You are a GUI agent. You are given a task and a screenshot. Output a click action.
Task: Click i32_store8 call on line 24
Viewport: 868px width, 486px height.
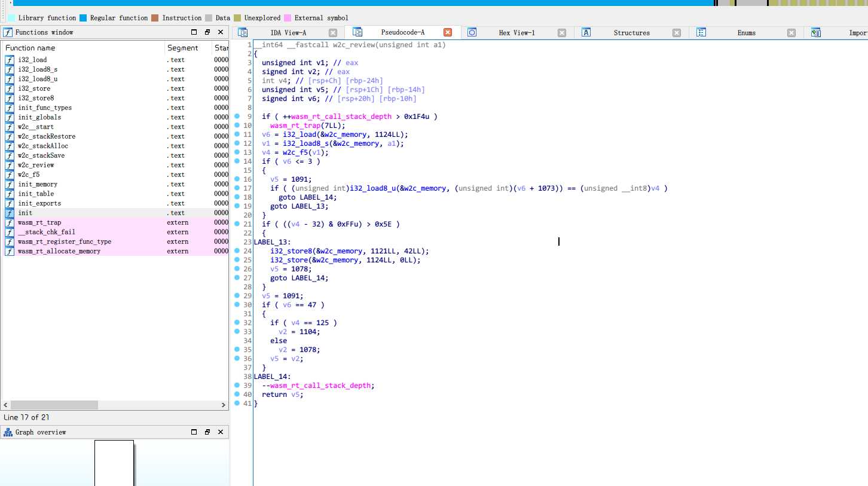pyautogui.click(x=291, y=251)
